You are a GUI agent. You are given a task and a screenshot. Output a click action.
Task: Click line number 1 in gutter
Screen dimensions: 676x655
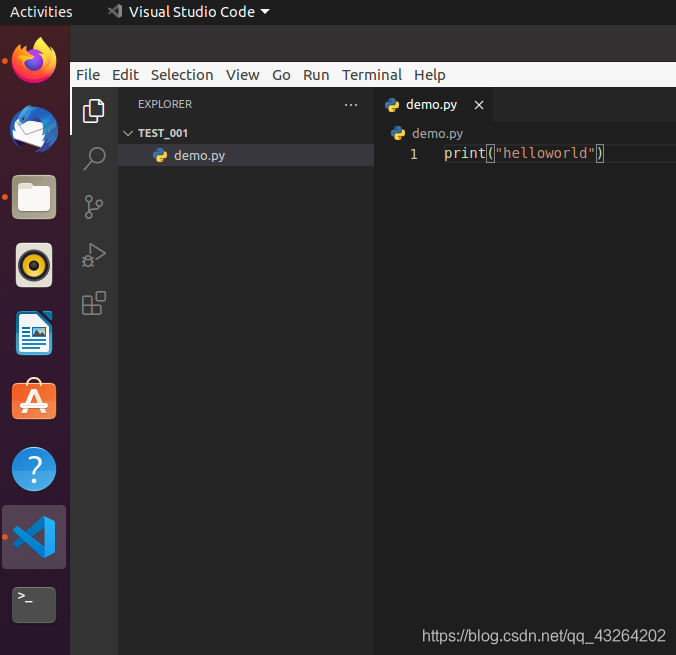[413, 154]
